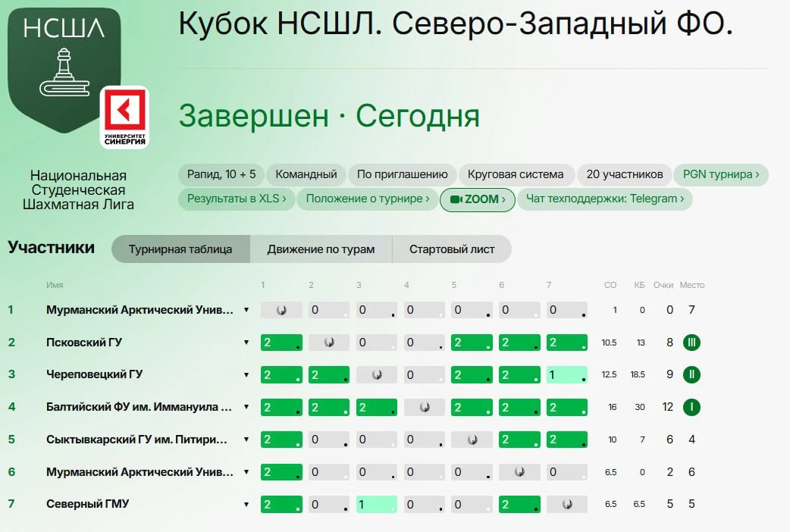Click first-place medal icon for Балтийский ФУ
790x532 pixels.
[x=691, y=407]
